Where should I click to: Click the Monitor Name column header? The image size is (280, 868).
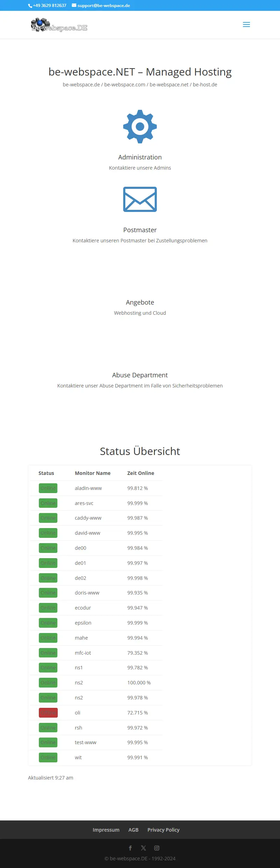tap(93, 473)
